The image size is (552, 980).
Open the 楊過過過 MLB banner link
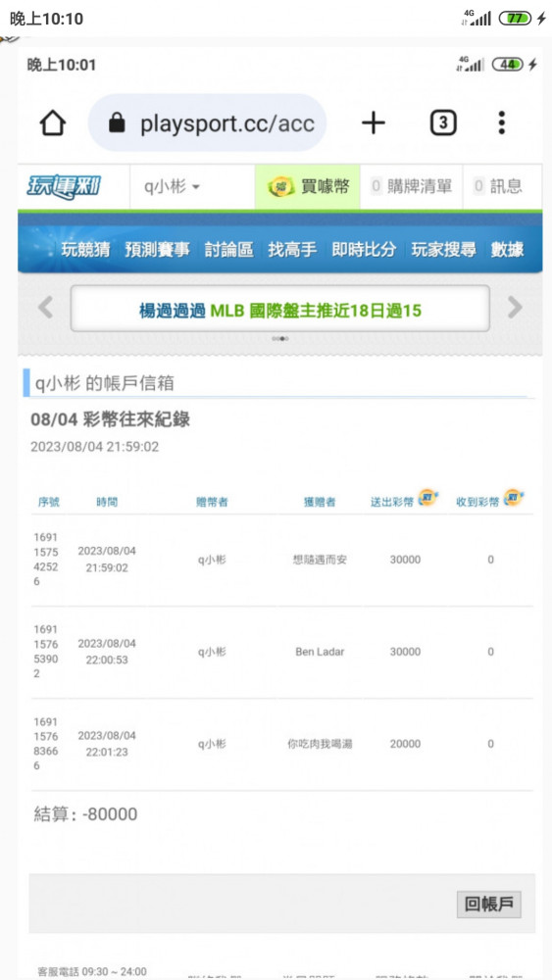click(x=280, y=310)
